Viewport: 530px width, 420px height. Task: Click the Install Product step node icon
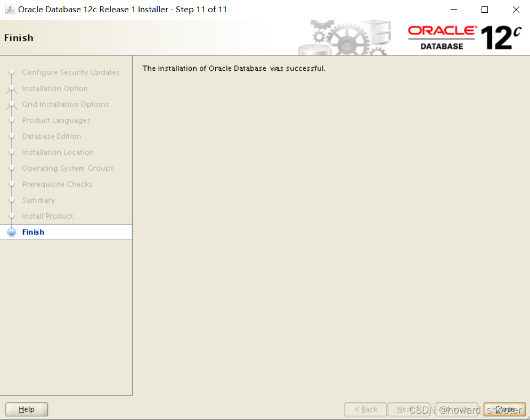pyautogui.click(x=11, y=216)
